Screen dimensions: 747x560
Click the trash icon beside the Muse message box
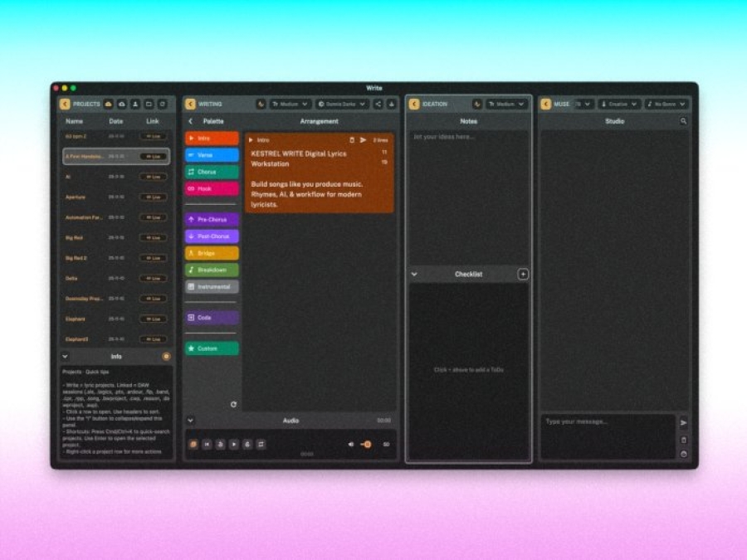tap(683, 440)
